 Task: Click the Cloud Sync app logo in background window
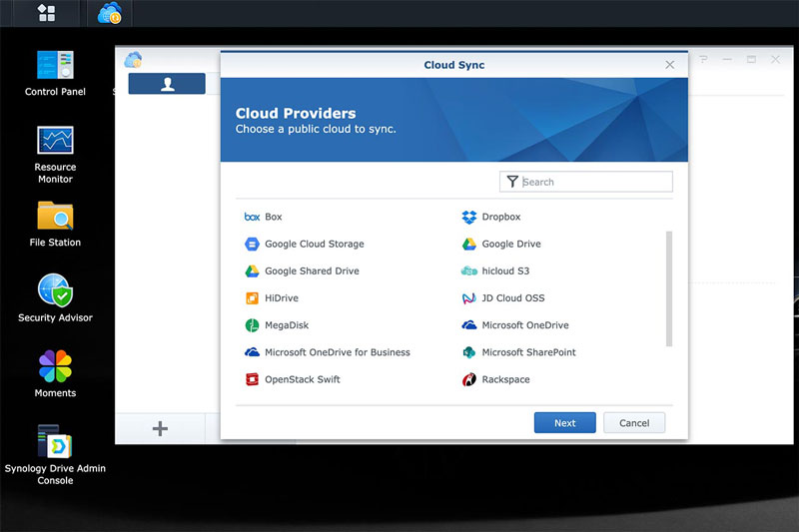coord(134,60)
